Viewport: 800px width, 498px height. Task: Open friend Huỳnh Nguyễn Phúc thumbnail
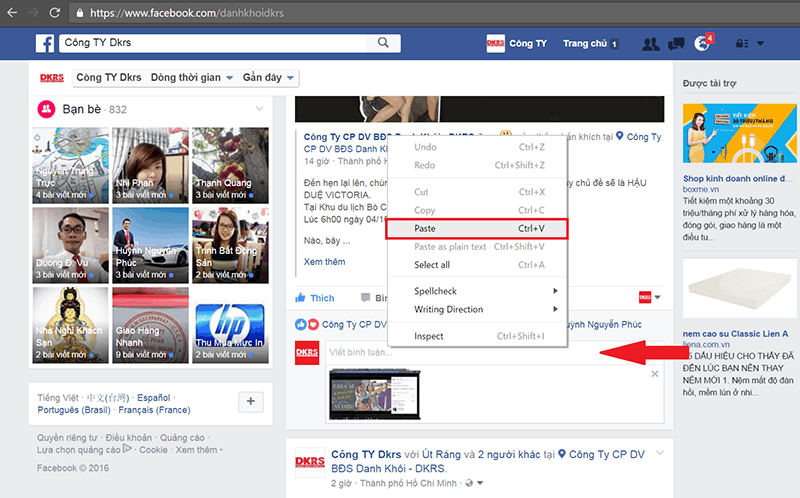(151, 245)
